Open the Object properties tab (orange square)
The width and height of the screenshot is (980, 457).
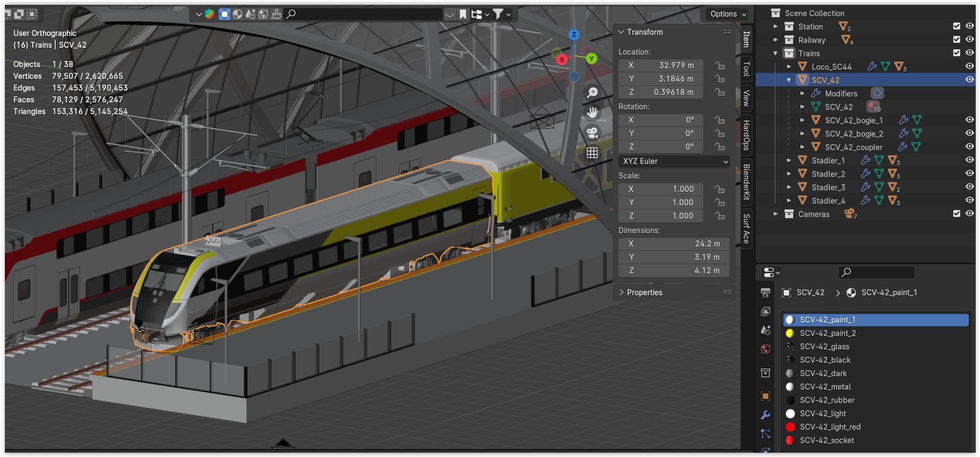pyautogui.click(x=765, y=396)
